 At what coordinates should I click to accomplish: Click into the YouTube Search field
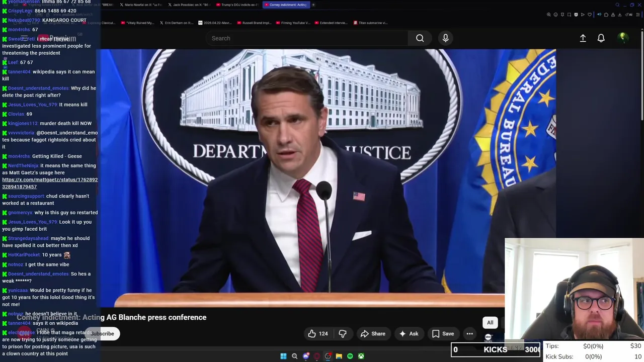307,38
